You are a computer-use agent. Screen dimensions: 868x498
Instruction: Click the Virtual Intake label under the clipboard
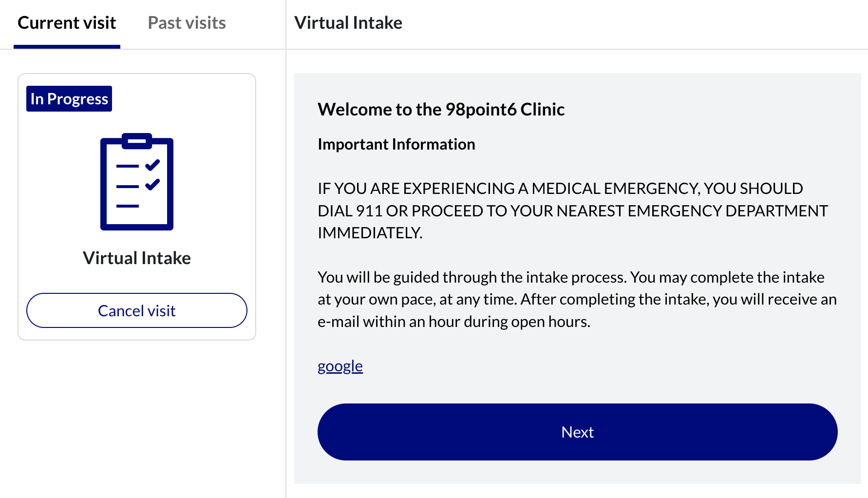click(137, 258)
